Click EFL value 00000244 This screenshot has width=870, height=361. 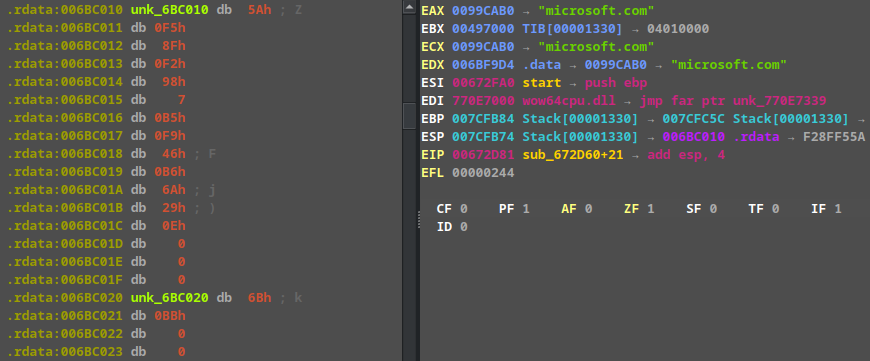483,172
